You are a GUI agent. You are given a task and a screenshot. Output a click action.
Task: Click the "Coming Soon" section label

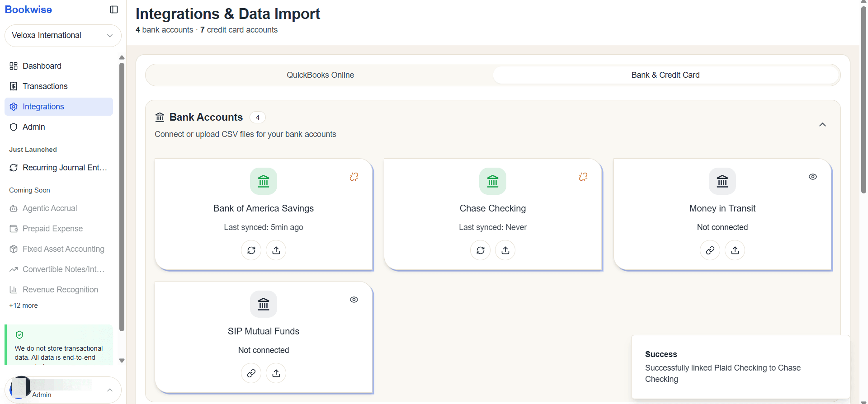point(29,190)
